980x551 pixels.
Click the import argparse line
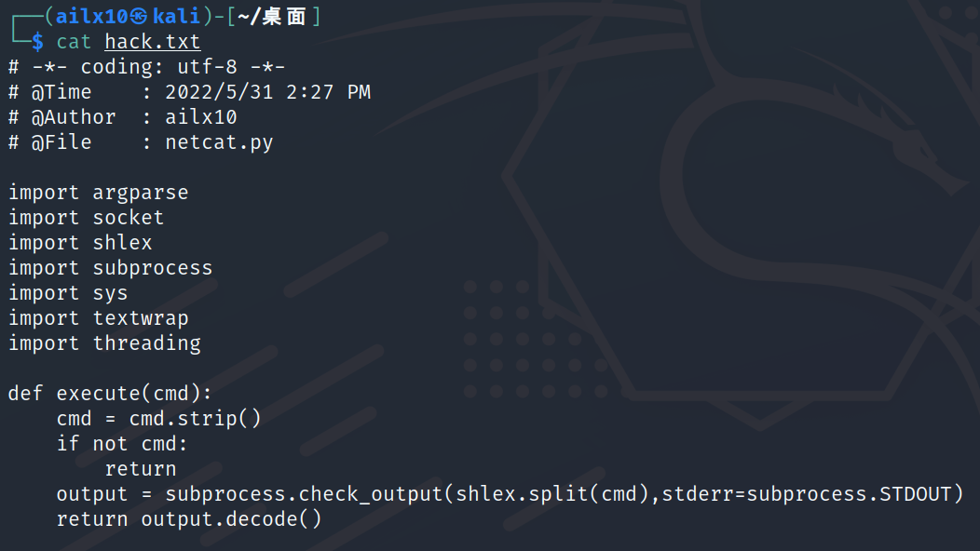coord(98,193)
